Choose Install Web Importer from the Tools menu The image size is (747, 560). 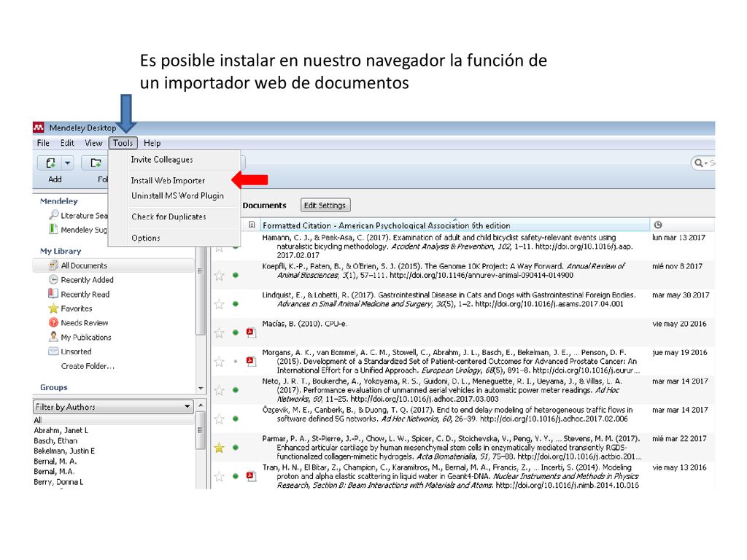coord(168,181)
